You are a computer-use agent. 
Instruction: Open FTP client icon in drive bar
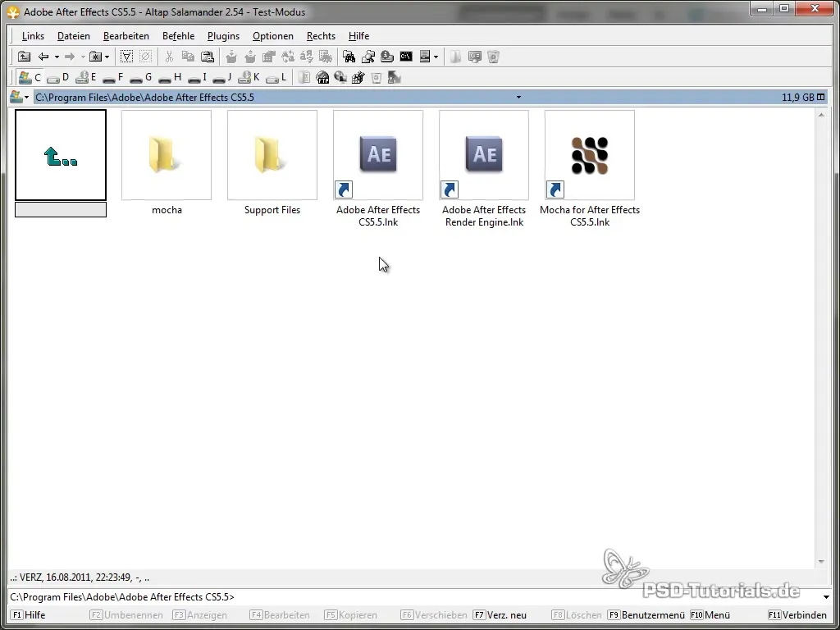(x=322, y=78)
